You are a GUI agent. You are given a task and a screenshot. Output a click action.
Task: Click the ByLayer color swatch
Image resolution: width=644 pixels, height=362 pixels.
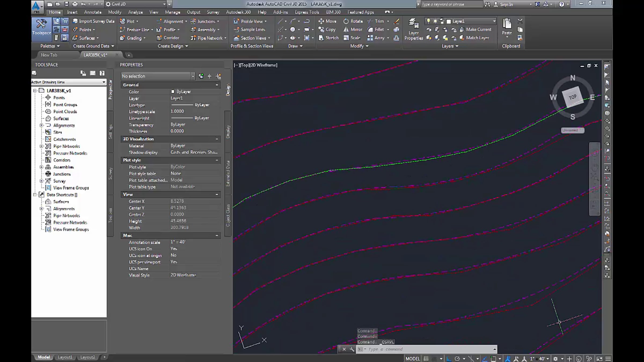click(173, 92)
